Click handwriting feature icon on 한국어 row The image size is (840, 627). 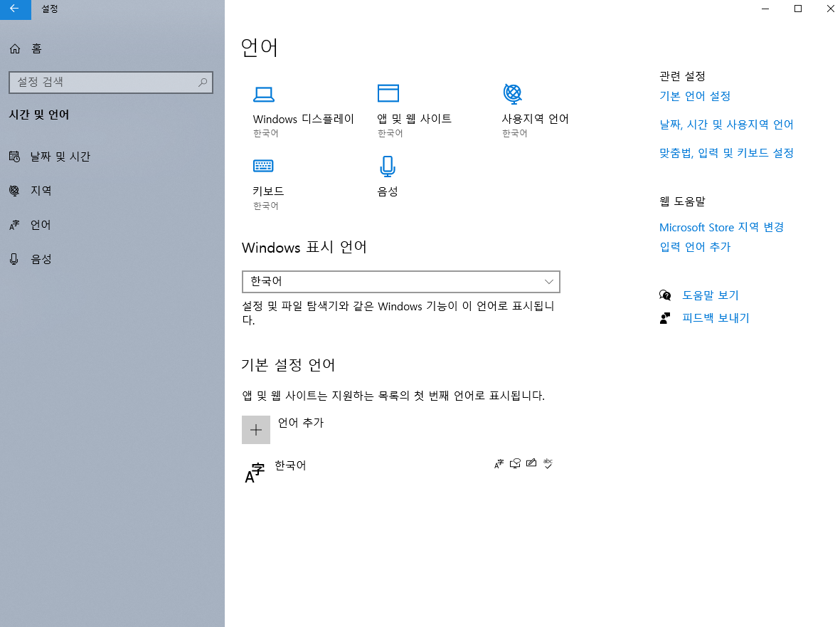click(531, 463)
